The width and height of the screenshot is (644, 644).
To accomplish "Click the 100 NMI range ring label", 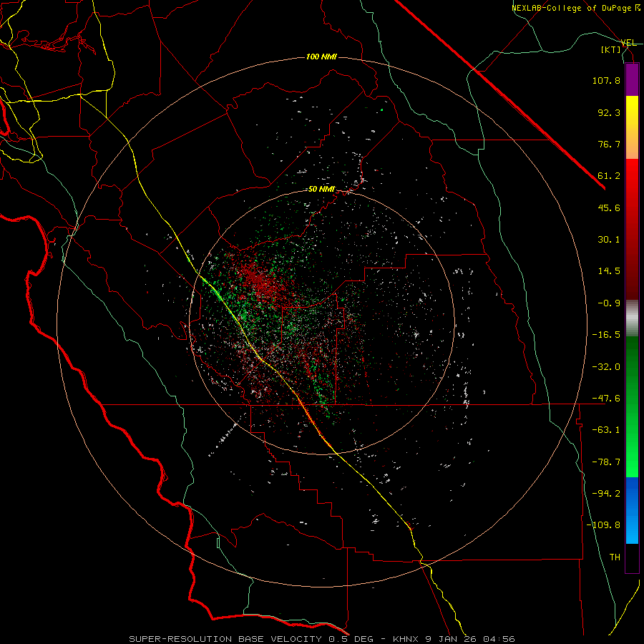I will click(321, 57).
